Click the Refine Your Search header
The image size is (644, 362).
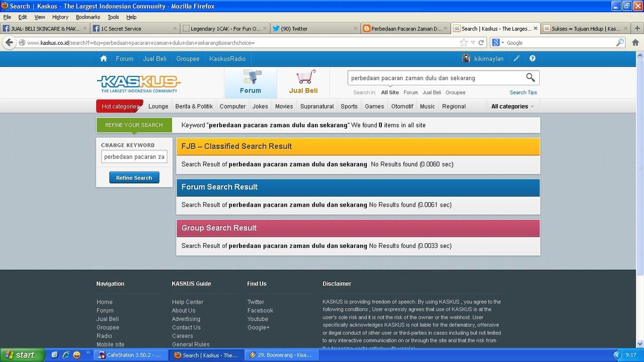click(x=134, y=125)
